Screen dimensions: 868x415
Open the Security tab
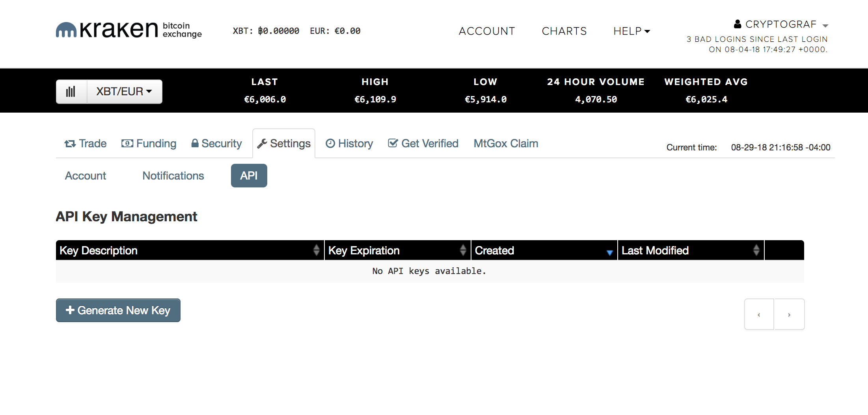tap(216, 143)
